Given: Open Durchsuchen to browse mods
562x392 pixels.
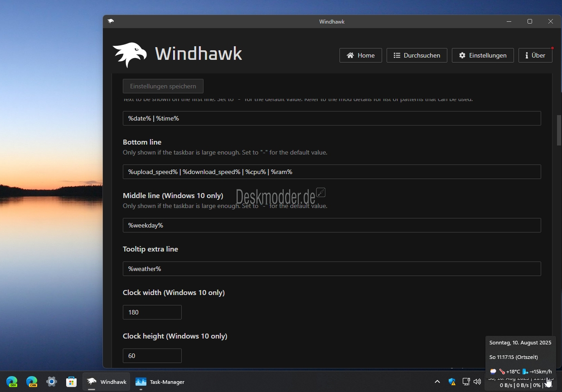Looking at the screenshot, I should click(x=417, y=55).
